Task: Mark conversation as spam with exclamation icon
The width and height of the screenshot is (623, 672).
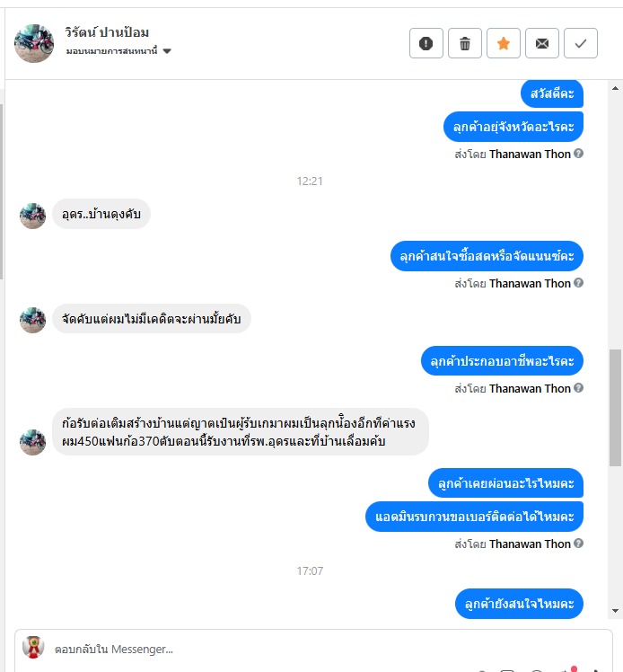Action: click(x=426, y=43)
